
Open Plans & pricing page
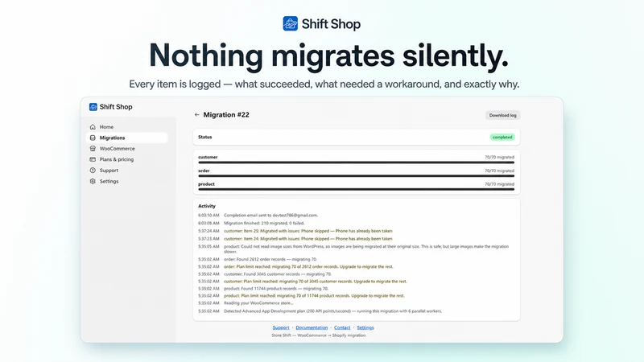(x=127, y=159)
